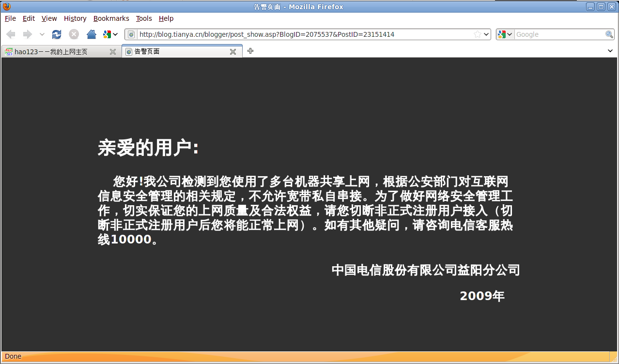Image resolution: width=619 pixels, height=364 pixels.
Task: Focus the Google search box
Action: coord(560,34)
